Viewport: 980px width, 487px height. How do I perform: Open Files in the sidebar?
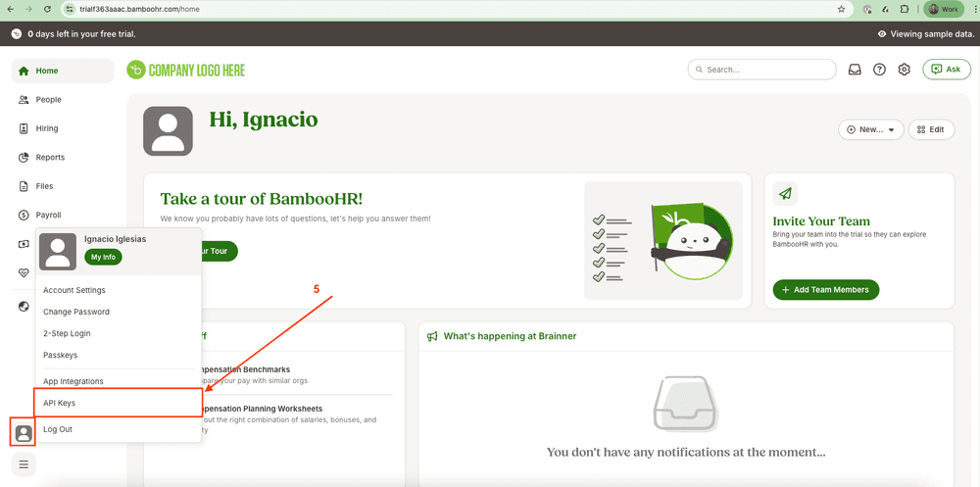click(44, 186)
